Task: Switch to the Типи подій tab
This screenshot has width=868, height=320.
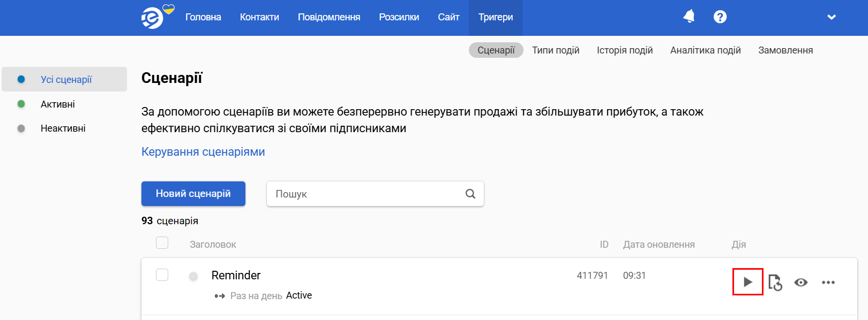Action: (556, 50)
